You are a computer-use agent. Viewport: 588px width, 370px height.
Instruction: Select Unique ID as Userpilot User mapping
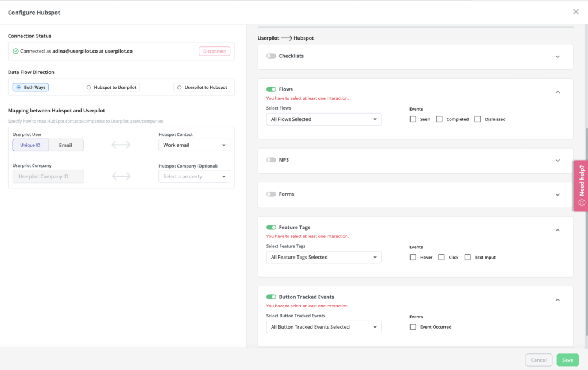pos(30,145)
